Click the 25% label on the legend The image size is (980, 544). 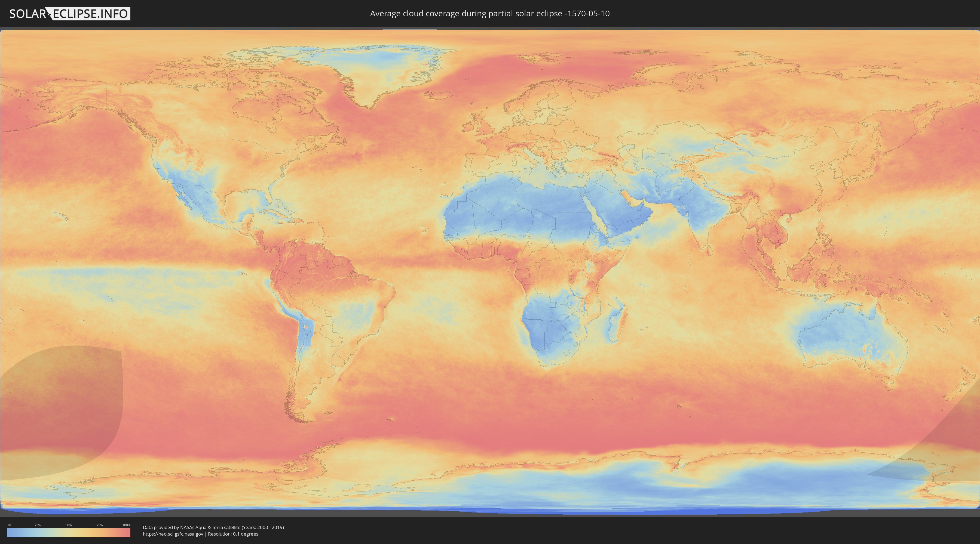point(38,525)
